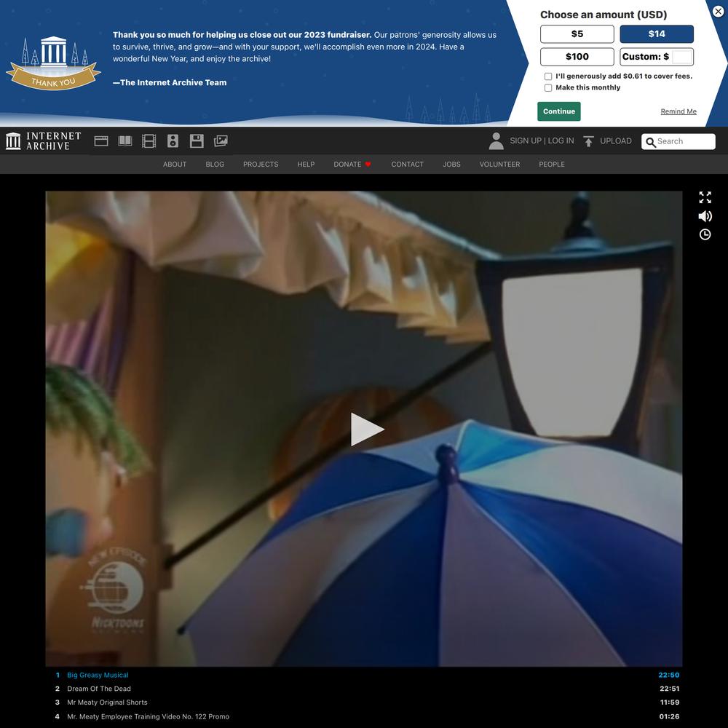The height and width of the screenshot is (728, 728).
Task: Open the HELP menu item
Action: [306, 165]
